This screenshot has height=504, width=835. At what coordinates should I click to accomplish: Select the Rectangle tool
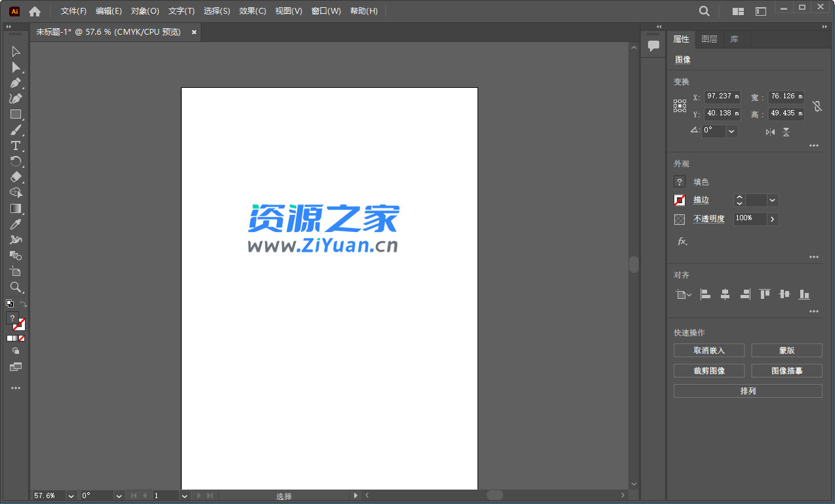(15, 114)
